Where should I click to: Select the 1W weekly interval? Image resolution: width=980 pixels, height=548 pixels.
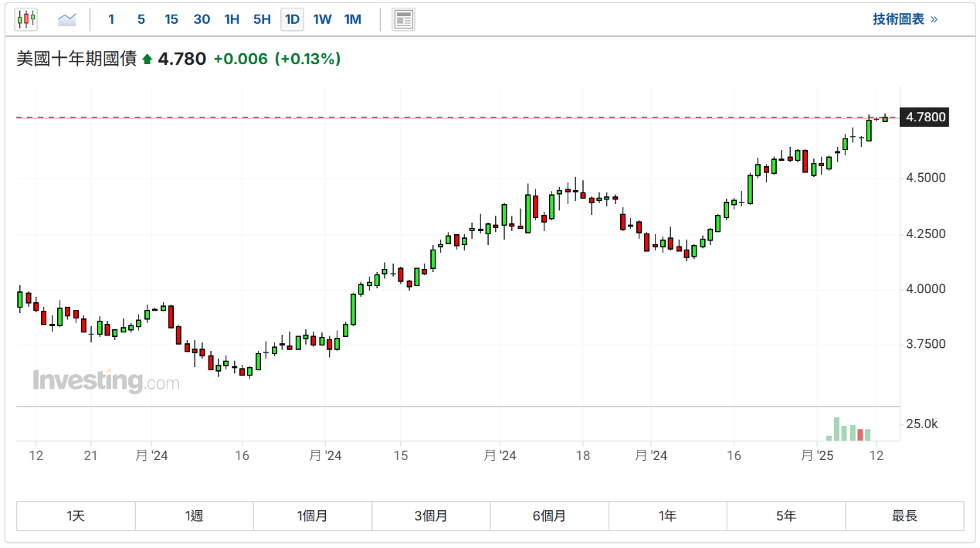pos(322,19)
